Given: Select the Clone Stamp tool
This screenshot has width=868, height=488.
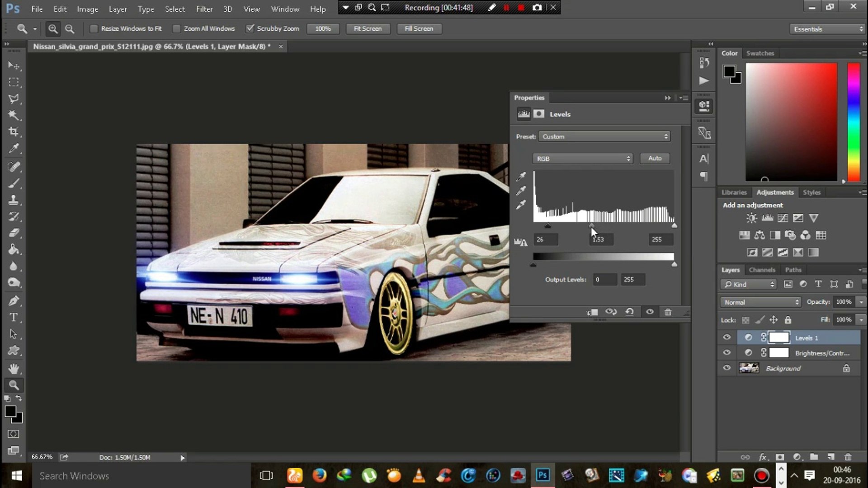Looking at the screenshot, I should [14, 200].
